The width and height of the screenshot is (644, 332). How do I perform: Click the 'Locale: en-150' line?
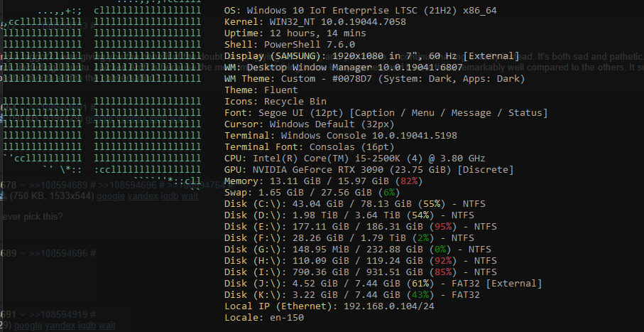click(263, 318)
